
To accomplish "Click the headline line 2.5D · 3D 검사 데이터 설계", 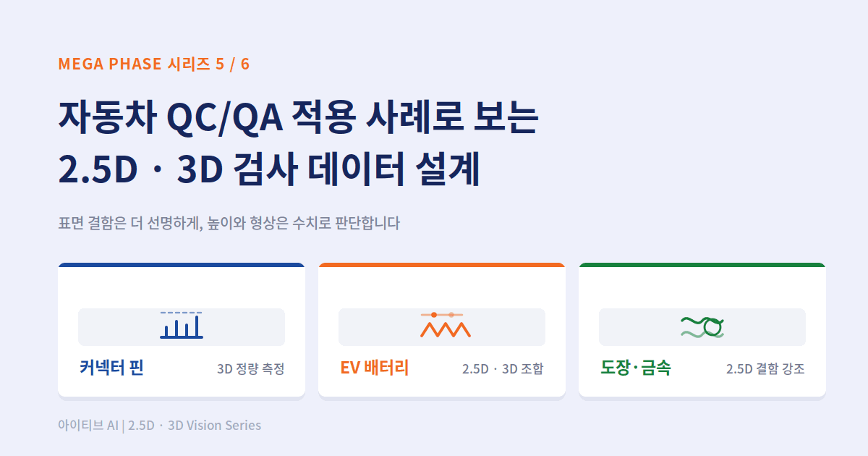I will [269, 170].
